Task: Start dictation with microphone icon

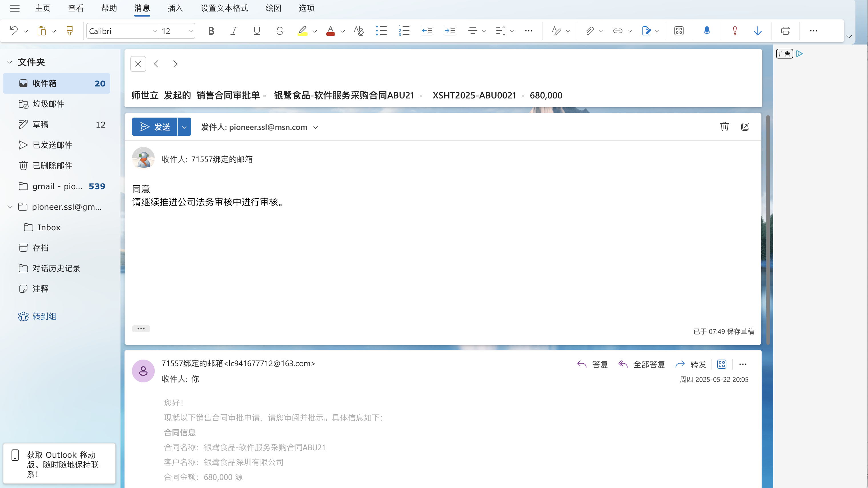Action: 707,31
